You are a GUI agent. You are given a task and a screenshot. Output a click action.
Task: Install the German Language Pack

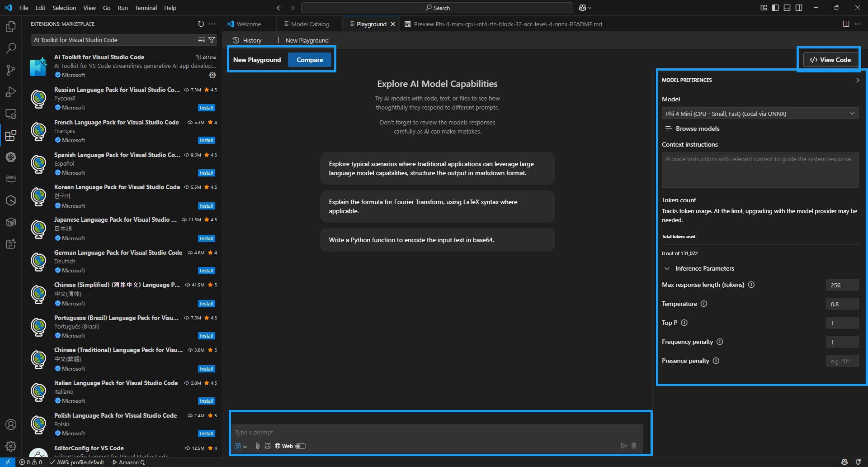[207, 271]
